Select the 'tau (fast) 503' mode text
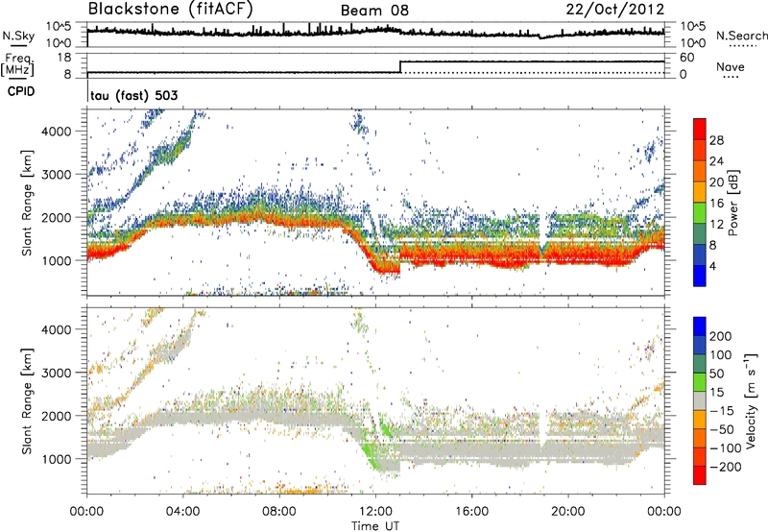 [x=133, y=95]
